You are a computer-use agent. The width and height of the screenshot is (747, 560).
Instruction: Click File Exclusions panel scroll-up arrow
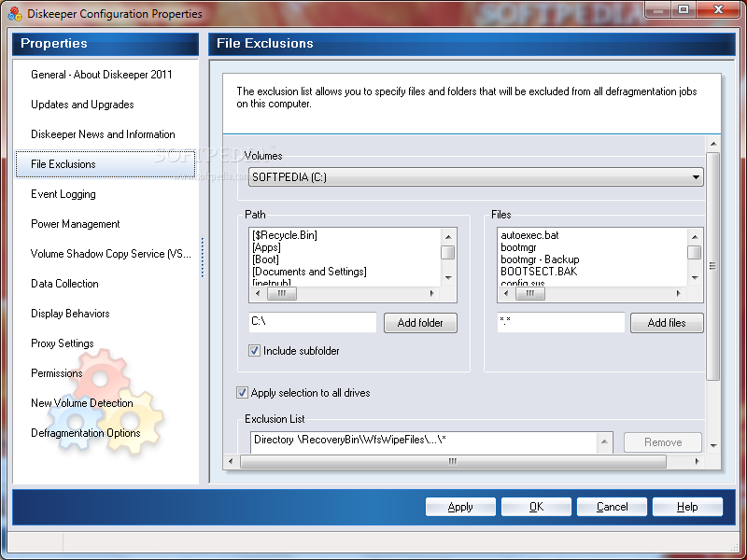pos(713,144)
